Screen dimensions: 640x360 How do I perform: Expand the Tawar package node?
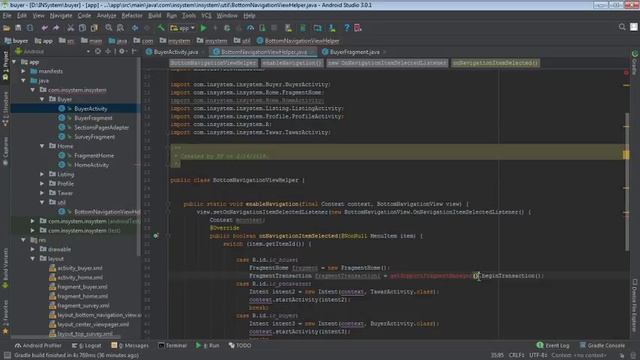(x=42, y=193)
